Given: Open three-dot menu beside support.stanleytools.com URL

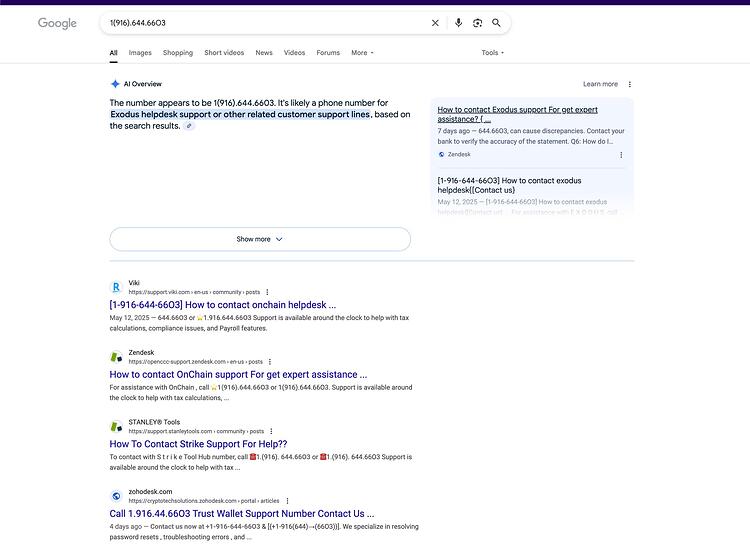Looking at the screenshot, I should click(271, 431).
